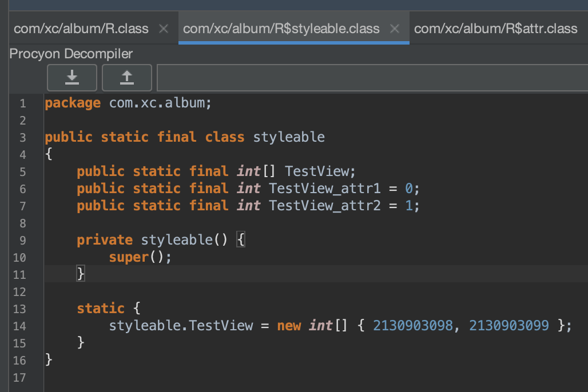Click the package keyword on line 1
Image resolution: width=588 pixels, height=392 pixels.
point(73,103)
